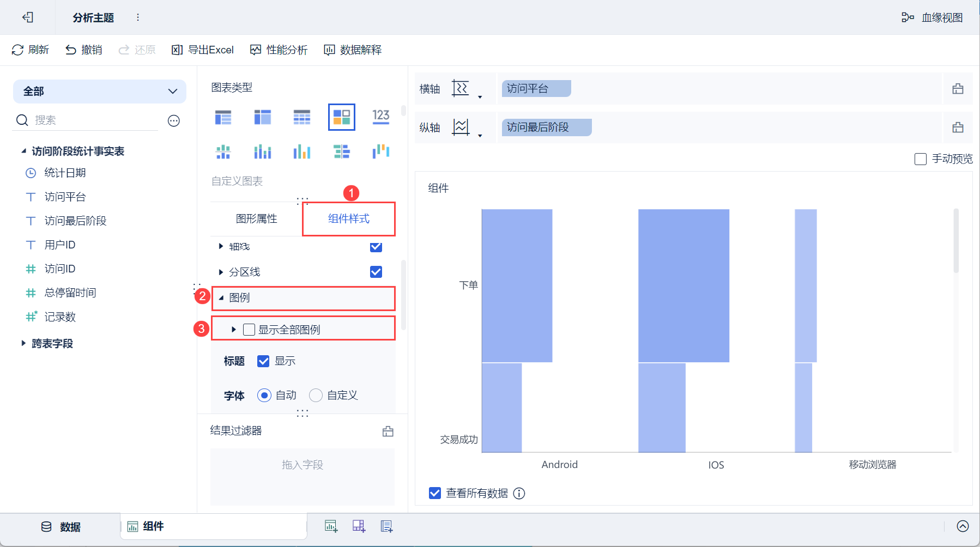
Task: Toggle the 分区线 checkbox
Action: click(x=376, y=272)
